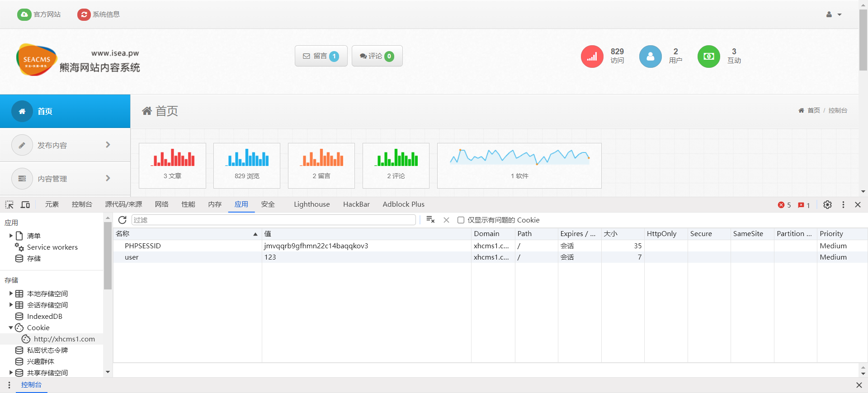Select 兴趣群体 in the storage tree
Image resolution: width=868 pixels, height=393 pixels.
click(x=40, y=361)
